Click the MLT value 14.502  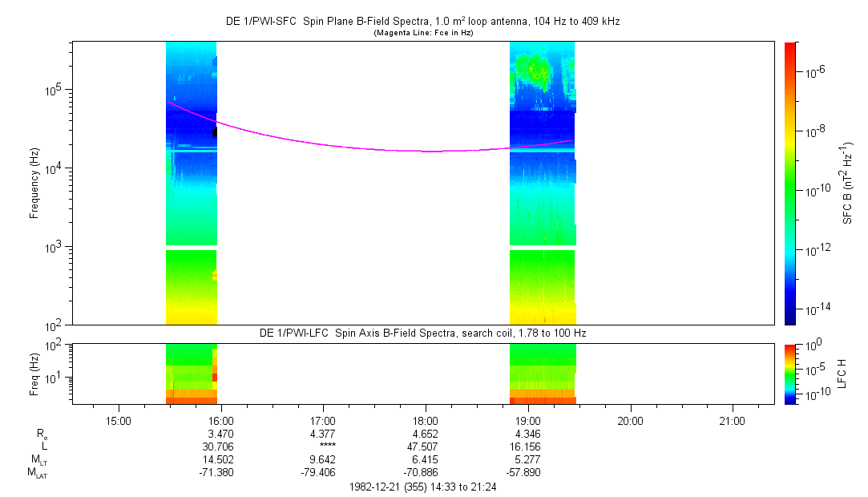[x=220, y=460]
